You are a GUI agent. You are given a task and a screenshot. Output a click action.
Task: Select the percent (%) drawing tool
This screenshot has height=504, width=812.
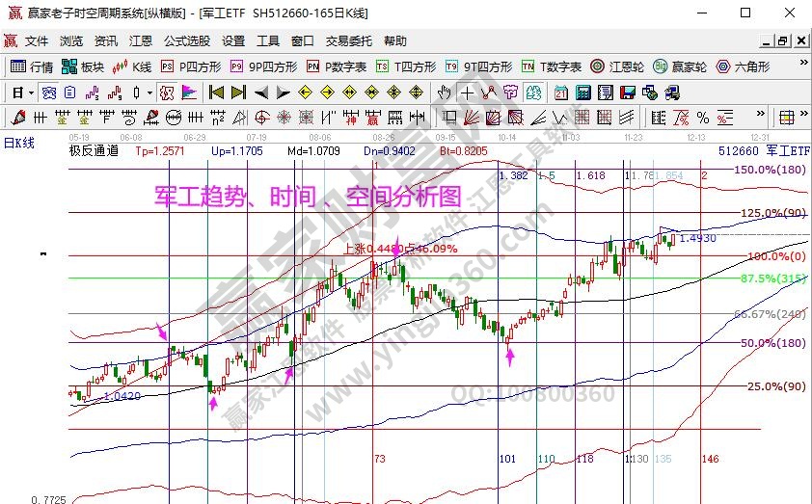[x=702, y=118]
